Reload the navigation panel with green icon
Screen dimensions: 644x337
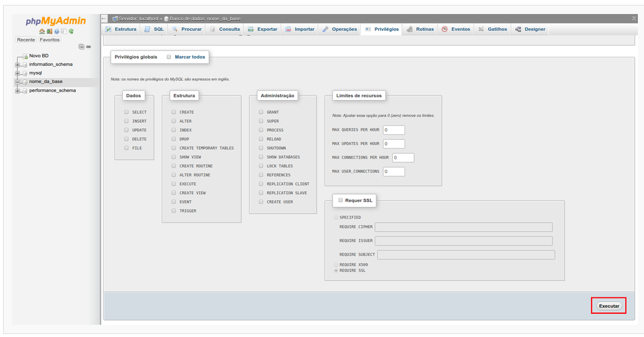pos(71,31)
